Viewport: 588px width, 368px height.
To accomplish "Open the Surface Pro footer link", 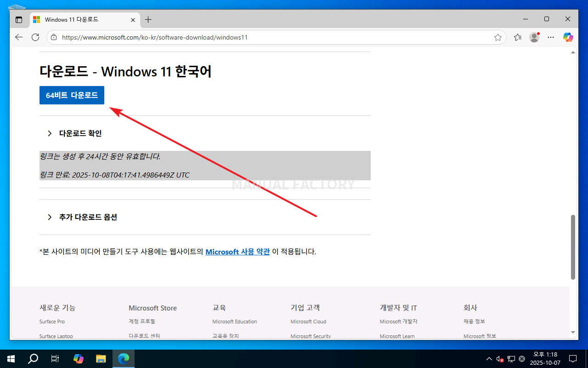I will tap(52, 322).
